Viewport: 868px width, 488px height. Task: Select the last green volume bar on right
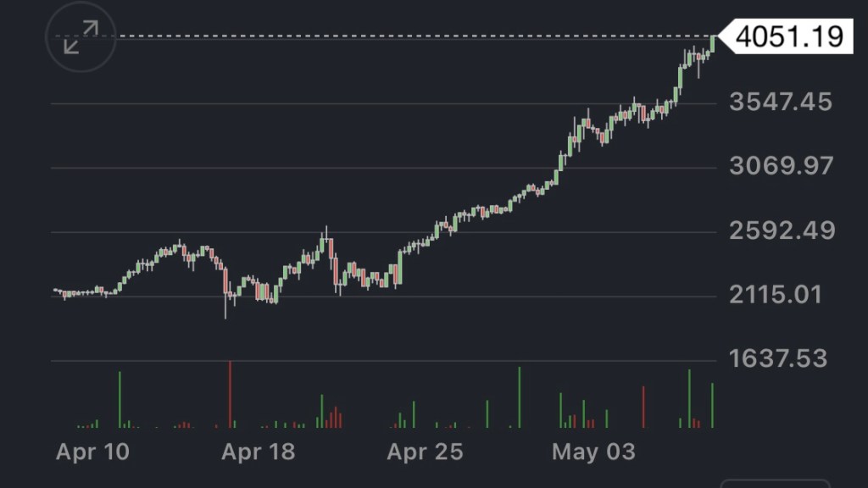(x=712, y=405)
